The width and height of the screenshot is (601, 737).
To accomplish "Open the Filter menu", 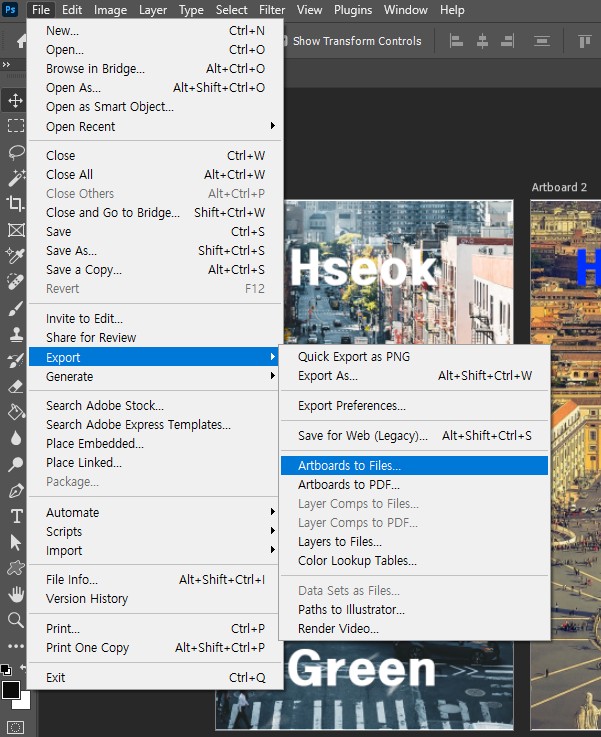I will tap(272, 10).
